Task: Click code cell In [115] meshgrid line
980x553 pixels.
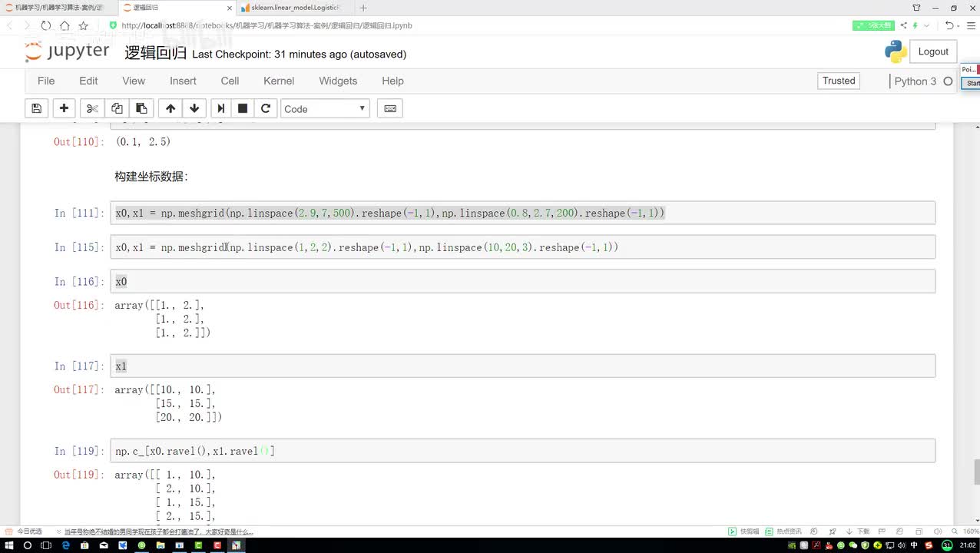Action: click(x=524, y=247)
